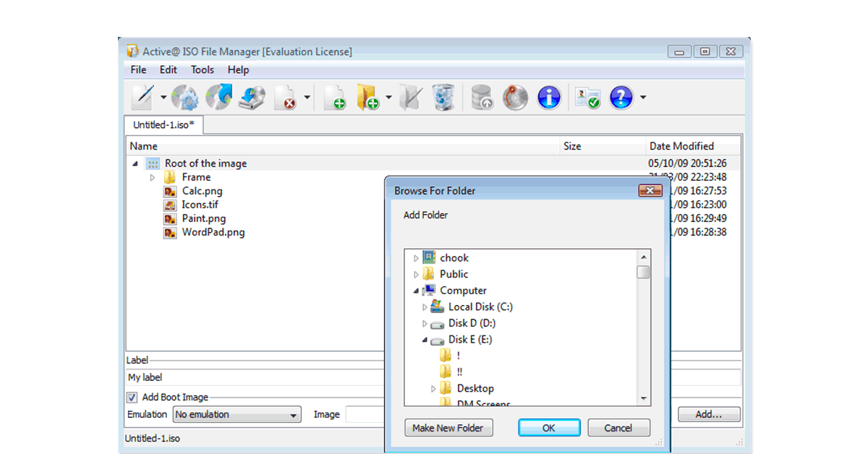
Task: Open the Tools menu
Action: [203, 70]
